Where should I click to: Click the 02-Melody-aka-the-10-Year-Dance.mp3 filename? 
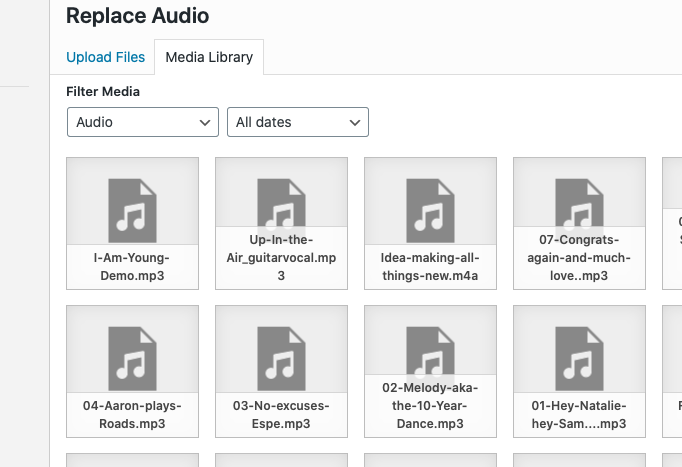430,405
